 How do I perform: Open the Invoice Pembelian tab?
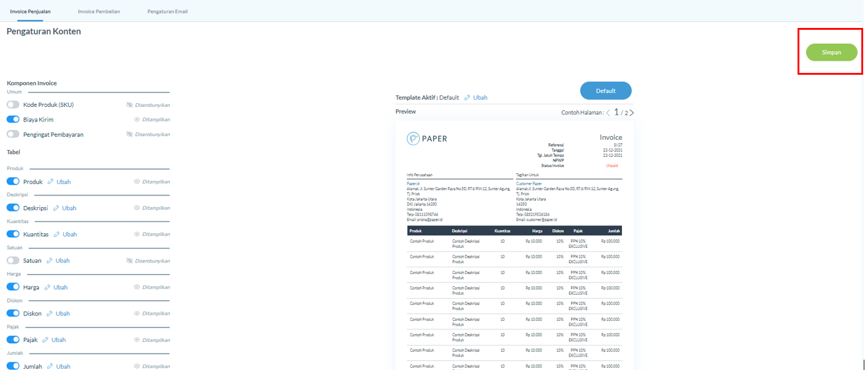pyautogui.click(x=99, y=12)
